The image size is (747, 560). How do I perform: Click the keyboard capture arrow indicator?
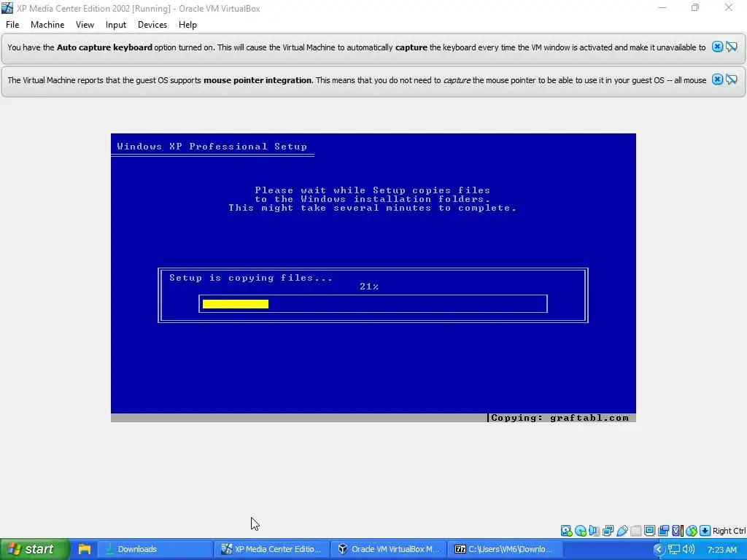point(705,531)
